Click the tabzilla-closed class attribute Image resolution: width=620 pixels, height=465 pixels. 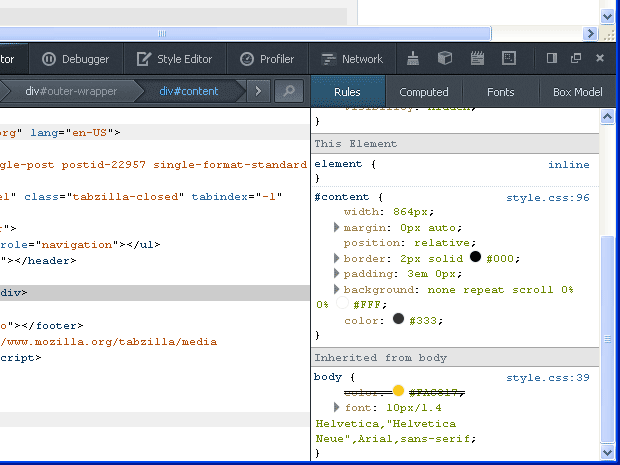(104, 197)
